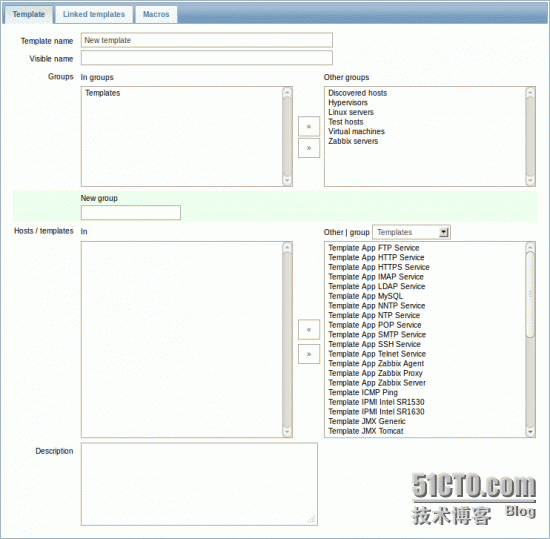Select Discovered hosts in Other groups

357,93
